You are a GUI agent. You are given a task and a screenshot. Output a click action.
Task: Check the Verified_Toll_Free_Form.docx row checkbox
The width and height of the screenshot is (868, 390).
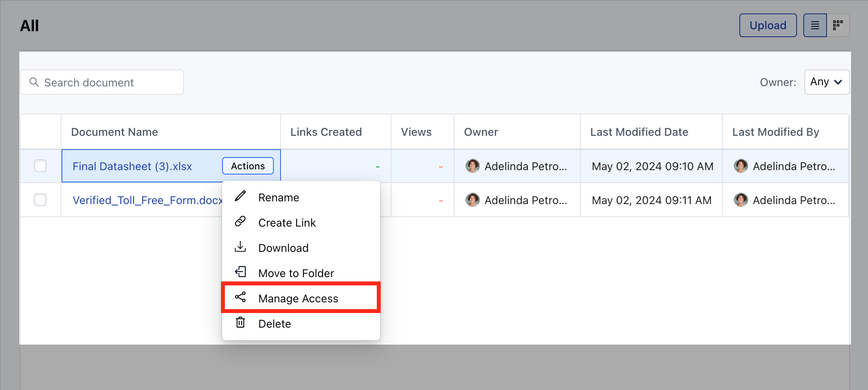click(x=40, y=200)
